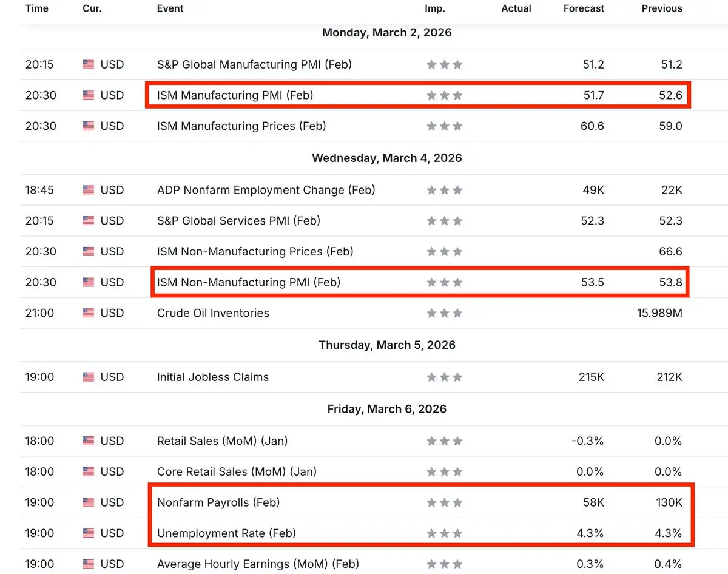Screen dimensions: 728x574
Task: Click US flag beside ISM Manufacturing PMI row
Action: (89, 95)
